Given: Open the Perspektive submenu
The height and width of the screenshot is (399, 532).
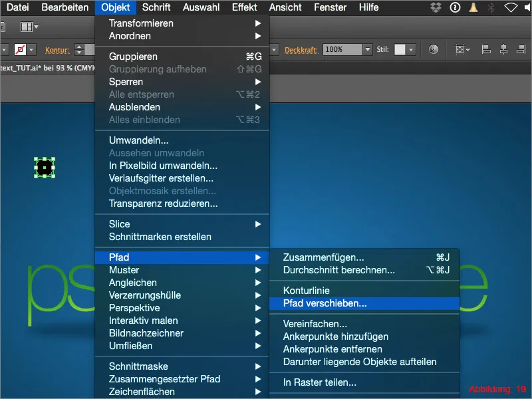Looking at the screenshot, I should 182,308.
